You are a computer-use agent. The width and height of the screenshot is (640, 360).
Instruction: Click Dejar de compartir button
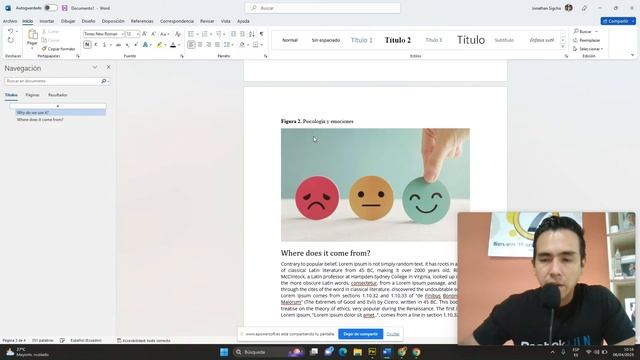click(360, 334)
